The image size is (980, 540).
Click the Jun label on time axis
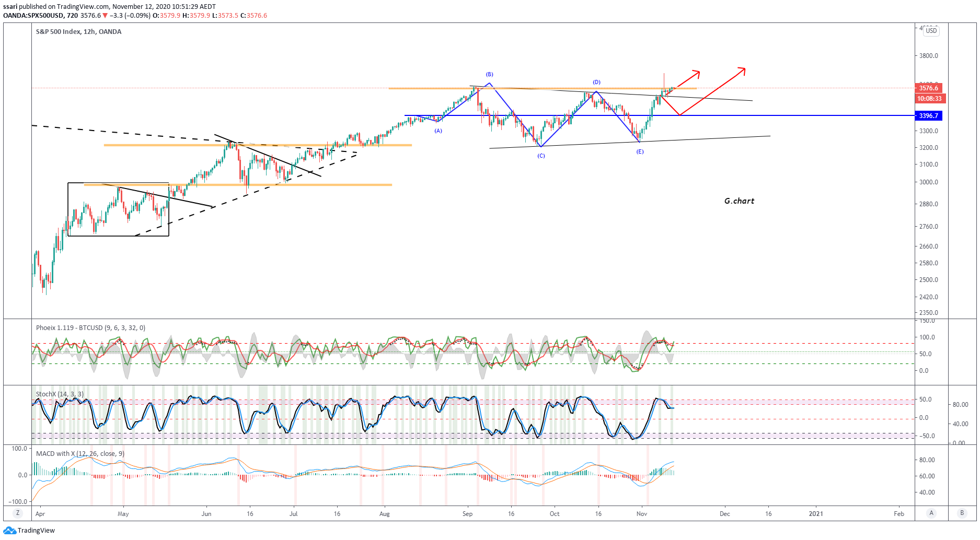(x=206, y=514)
